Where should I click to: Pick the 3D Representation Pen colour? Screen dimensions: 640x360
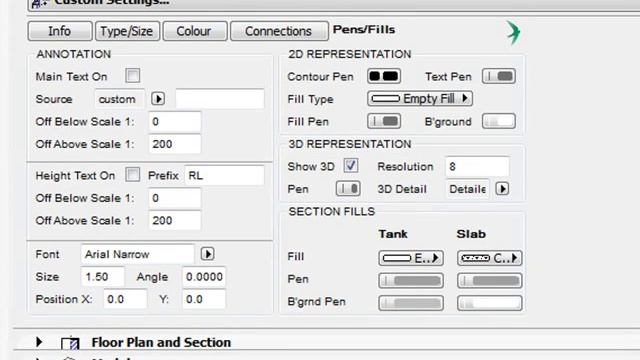point(348,189)
